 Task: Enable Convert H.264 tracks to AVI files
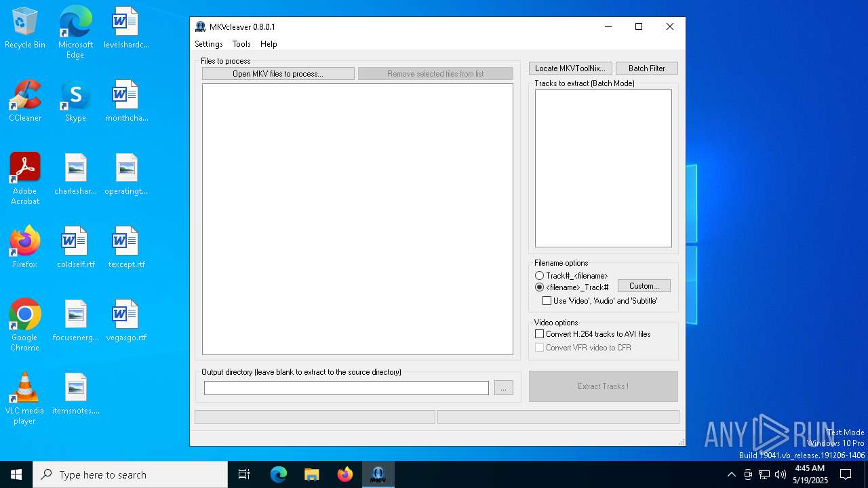pos(540,334)
